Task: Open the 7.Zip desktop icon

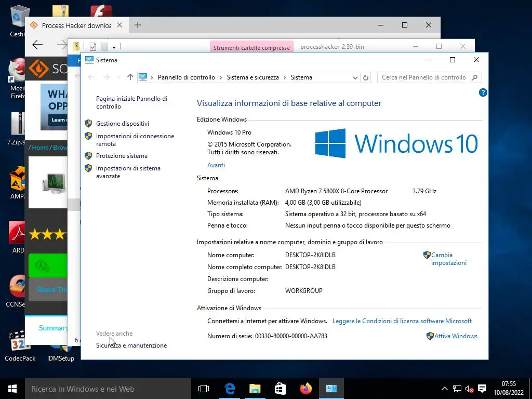Action: pyautogui.click(x=17, y=129)
